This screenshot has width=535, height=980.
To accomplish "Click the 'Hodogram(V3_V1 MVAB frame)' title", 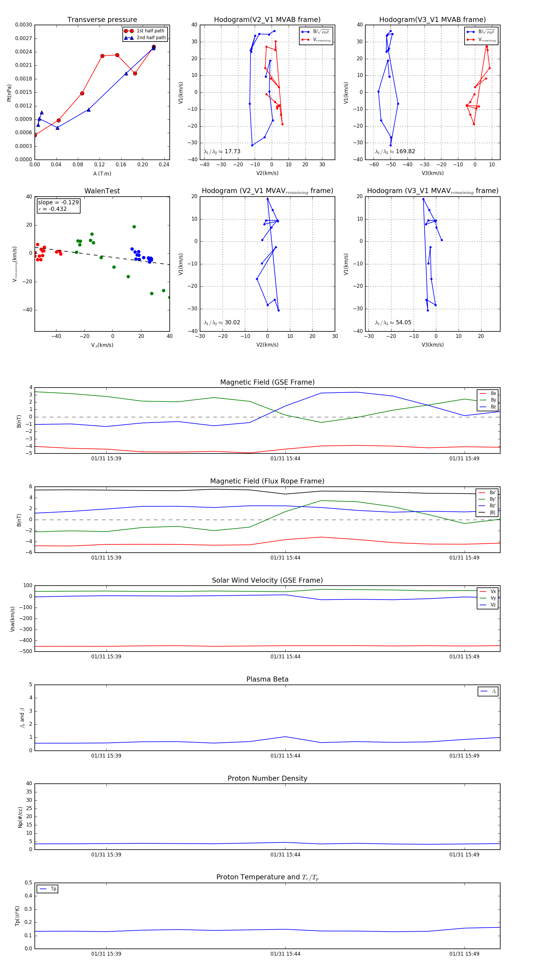I will click(432, 20).
